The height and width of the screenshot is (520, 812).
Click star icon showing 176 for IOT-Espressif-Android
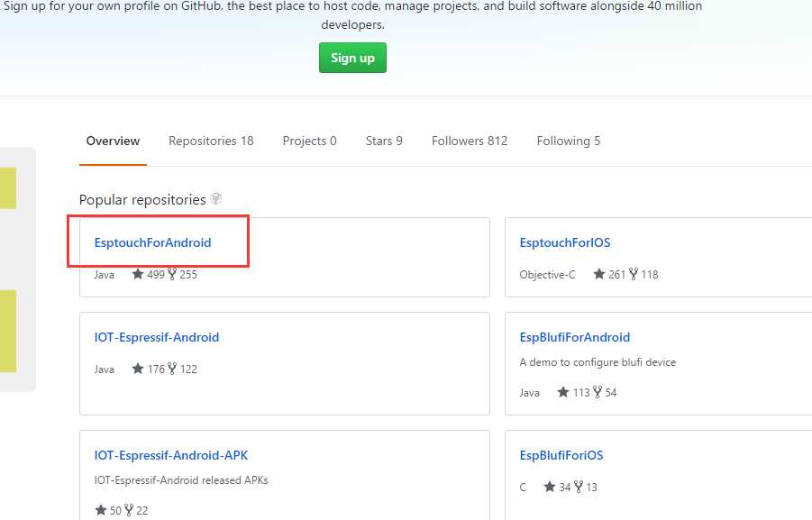click(x=138, y=369)
